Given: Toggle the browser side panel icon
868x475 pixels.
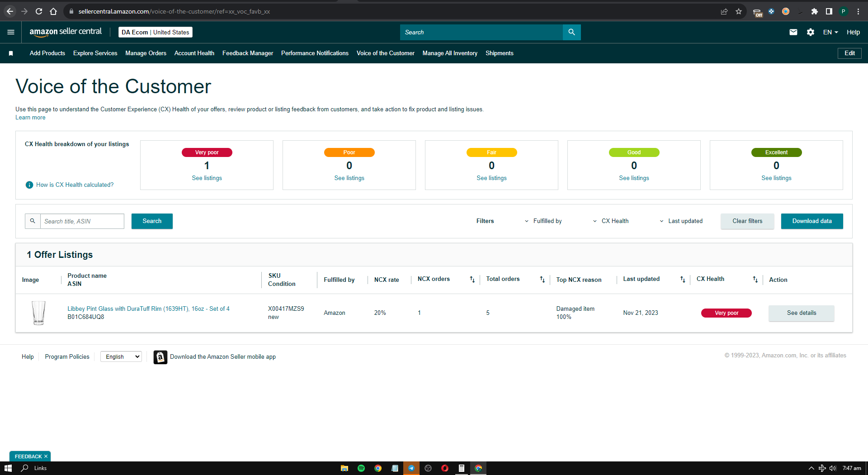Looking at the screenshot, I should [829, 11].
